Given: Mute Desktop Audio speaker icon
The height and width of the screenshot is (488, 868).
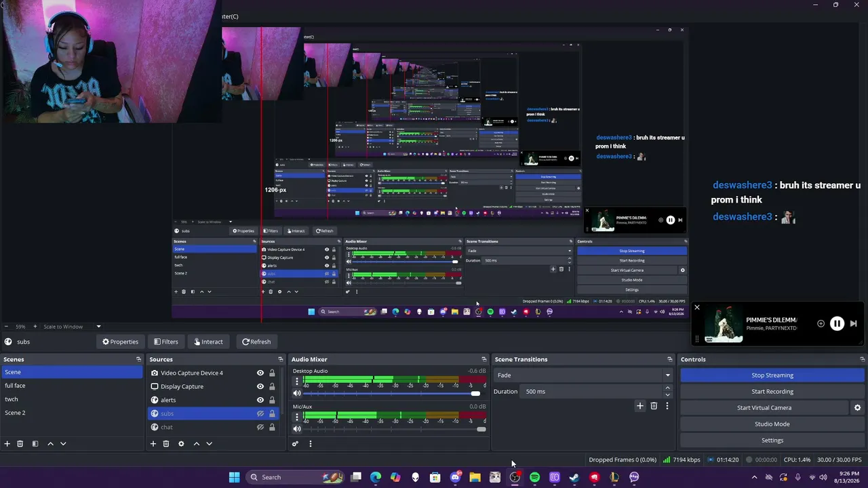Looking at the screenshot, I should pyautogui.click(x=297, y=393).
